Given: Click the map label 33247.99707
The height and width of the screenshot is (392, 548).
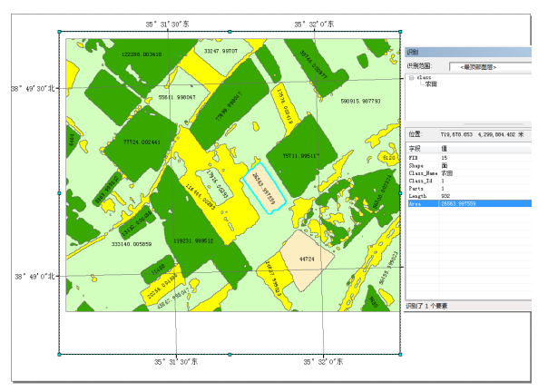Looking at the screenshot, I should click(x=220, y=51).
